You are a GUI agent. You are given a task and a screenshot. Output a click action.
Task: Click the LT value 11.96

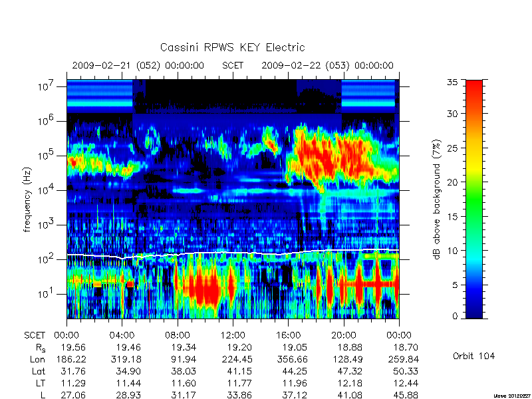pyautogui.click(x=295, y=383)
